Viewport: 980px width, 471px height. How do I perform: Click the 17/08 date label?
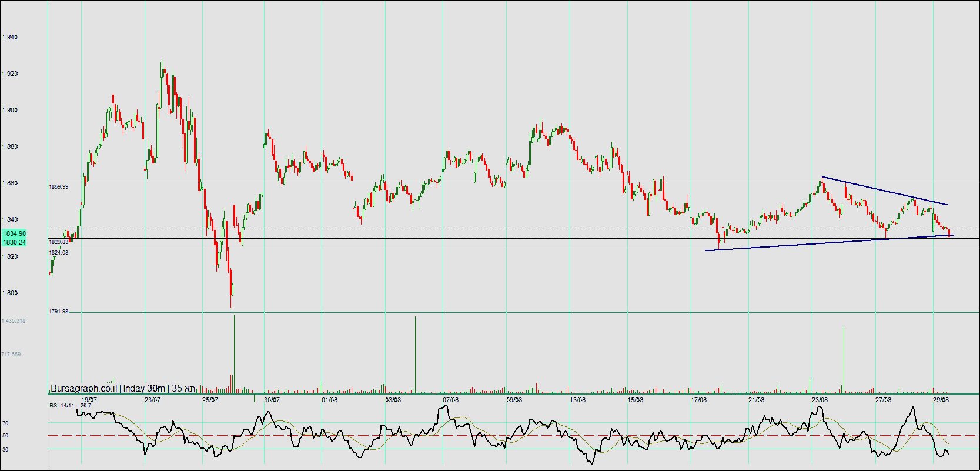tap(698, 400)
